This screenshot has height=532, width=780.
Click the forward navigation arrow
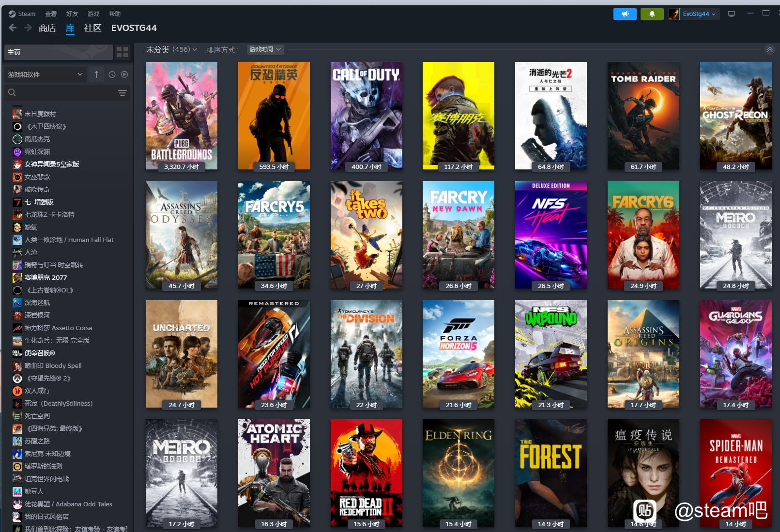(x=28, y=28)
